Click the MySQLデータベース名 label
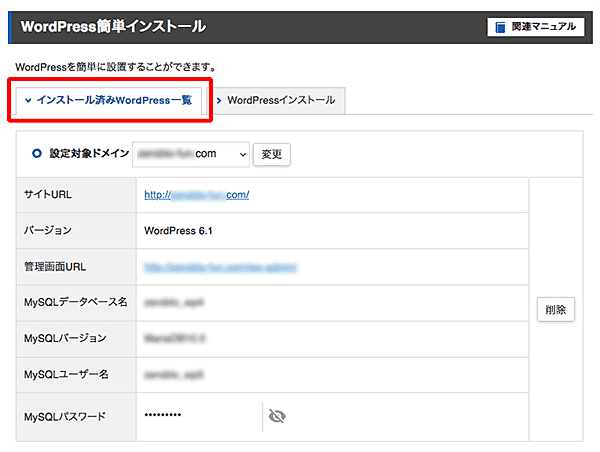This screenshot has width=600, height=452. tap(76, 302)
